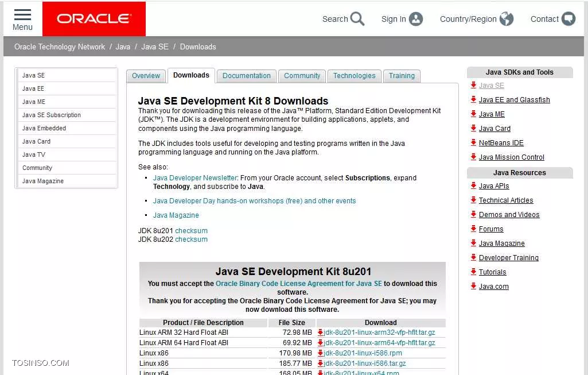Select the Downloads tab
The width and height of the screenshot is (588, 375).
point(191,75)
